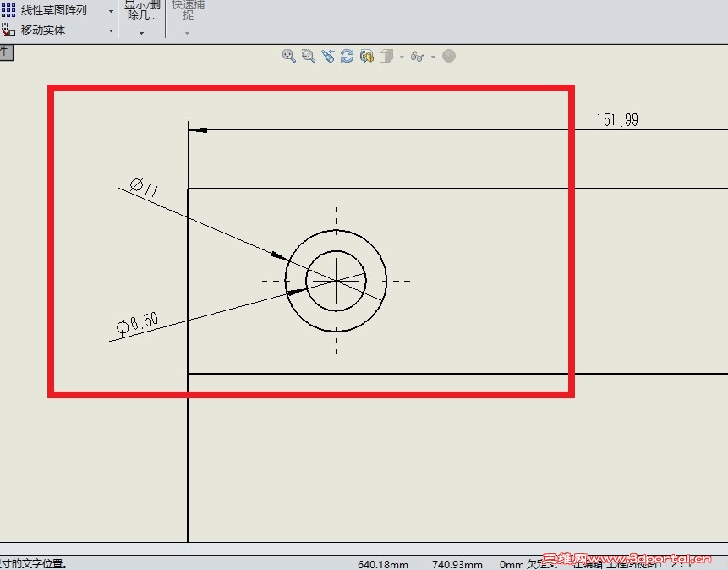Select the 移动实体 tool label

(x=43, y=30)
